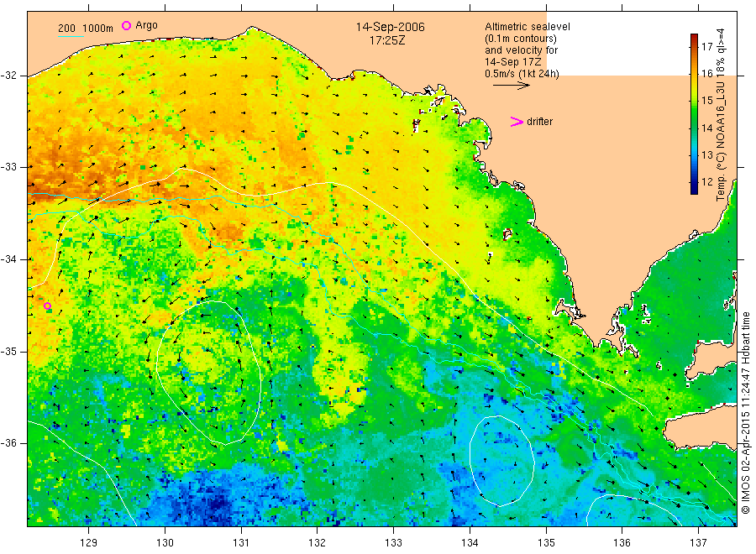Click the time text 17:25Z
Screen dimensions: 756x554
(387, 41)
